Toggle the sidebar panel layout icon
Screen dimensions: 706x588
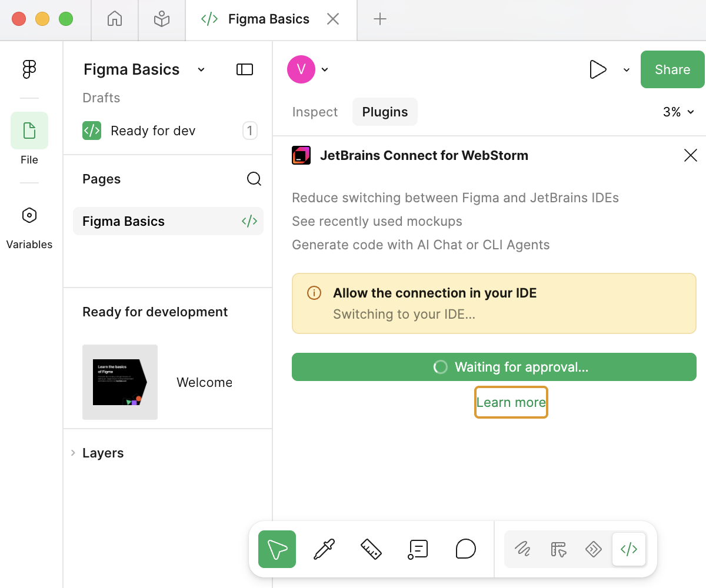coord(245,69)
